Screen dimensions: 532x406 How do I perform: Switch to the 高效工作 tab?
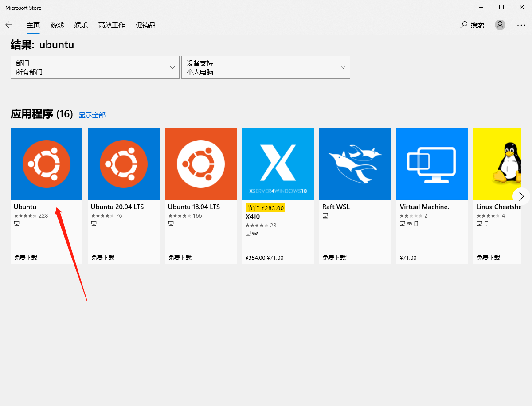click(x=112, y=25)
